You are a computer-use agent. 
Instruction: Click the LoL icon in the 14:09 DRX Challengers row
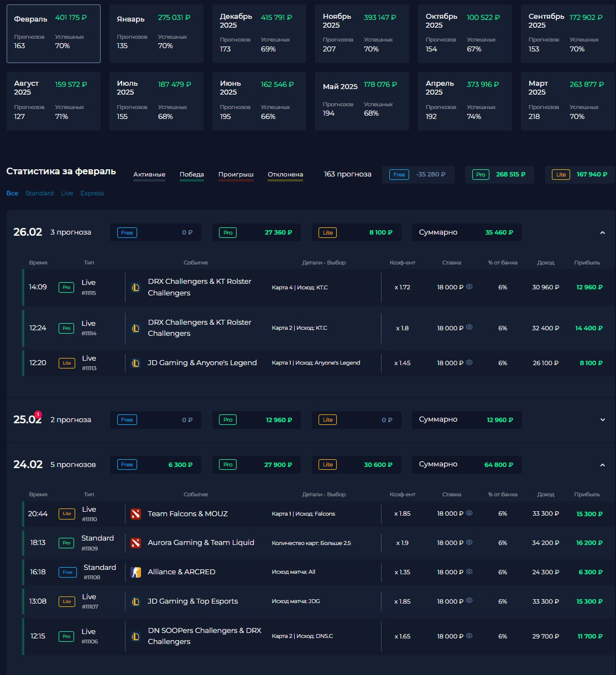click(x=135, y=287)
